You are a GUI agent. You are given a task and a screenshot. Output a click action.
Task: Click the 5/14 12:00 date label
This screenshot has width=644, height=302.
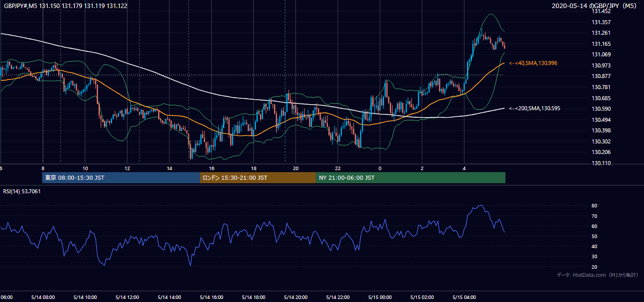click(127, 297)
